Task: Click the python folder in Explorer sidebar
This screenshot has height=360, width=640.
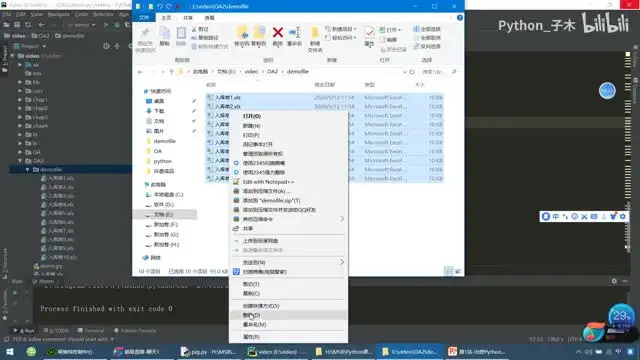Action: click(x=162, y=161)
